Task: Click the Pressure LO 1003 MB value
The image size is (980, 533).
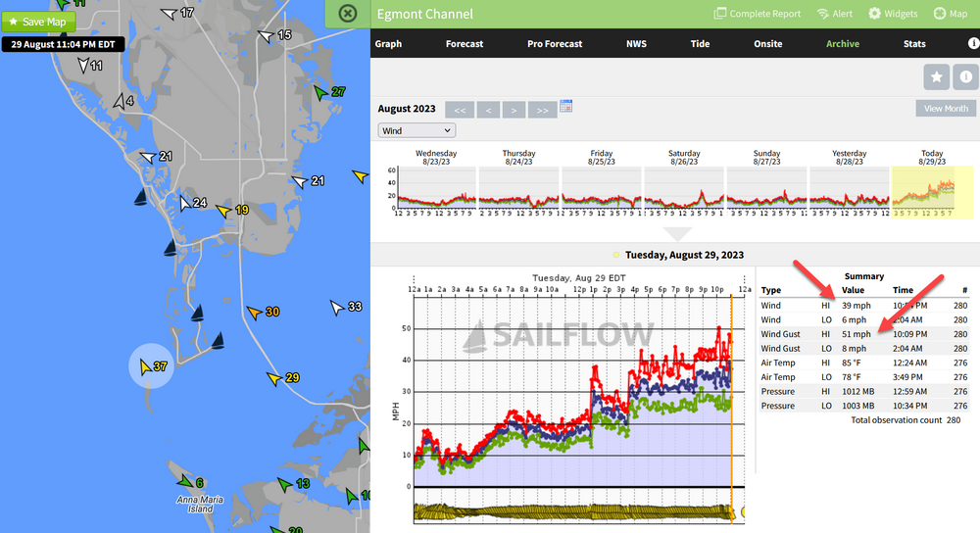Action: coord(857,407)
